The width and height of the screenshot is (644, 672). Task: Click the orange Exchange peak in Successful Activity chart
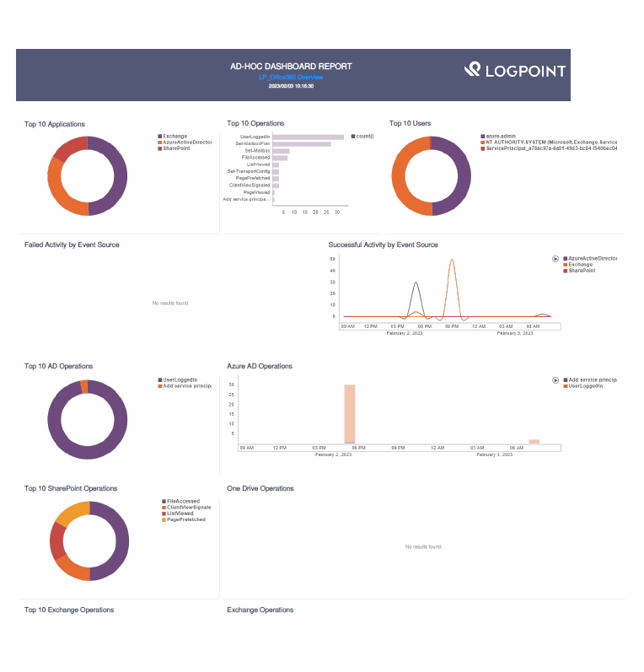[x=452, y=261]
